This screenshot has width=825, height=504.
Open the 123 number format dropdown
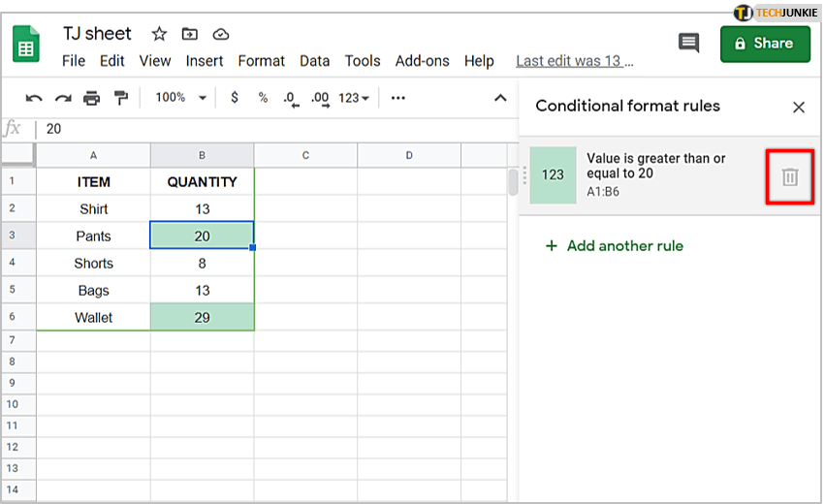[x=354, y=98]
